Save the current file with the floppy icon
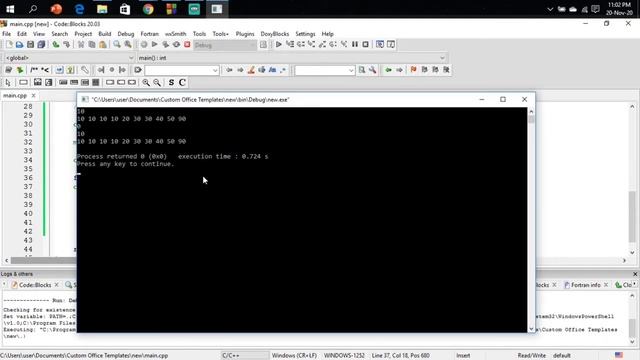 point(30,44)
